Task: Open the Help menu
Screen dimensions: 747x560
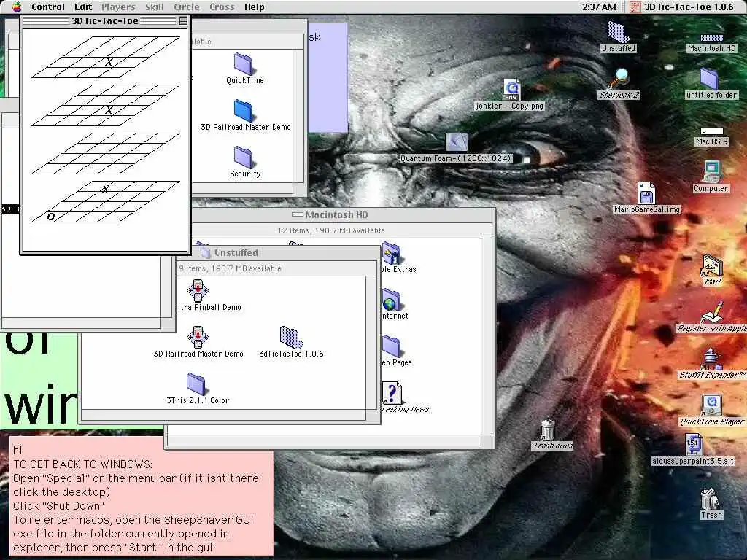Action: click(x=254, y=7)
